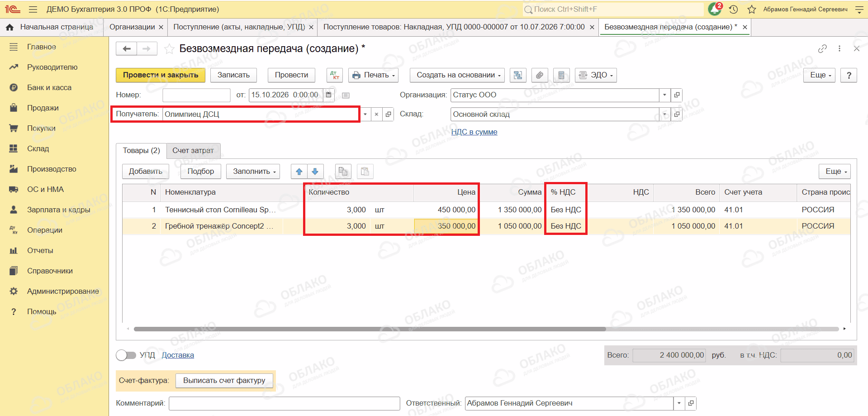Open НДС в сумме link
Screen dimensions: 868x416
[474, 132]
